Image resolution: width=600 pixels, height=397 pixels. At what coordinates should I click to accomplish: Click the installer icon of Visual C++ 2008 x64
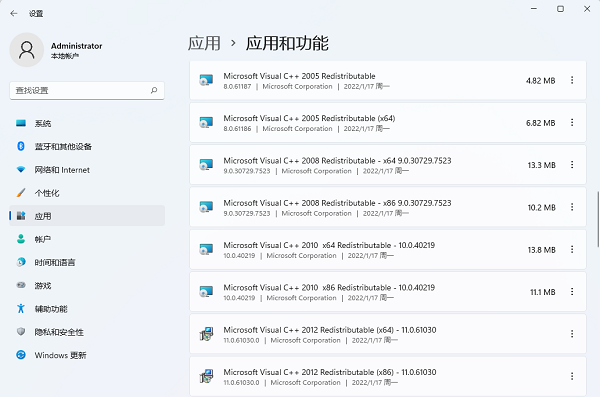pyautogui.click(x=206, y=165)
